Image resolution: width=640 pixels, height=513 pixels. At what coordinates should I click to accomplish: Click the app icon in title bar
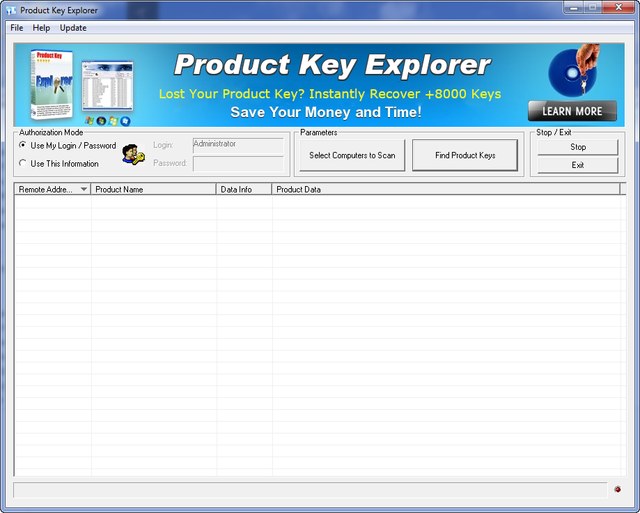(x=11, y=10)
